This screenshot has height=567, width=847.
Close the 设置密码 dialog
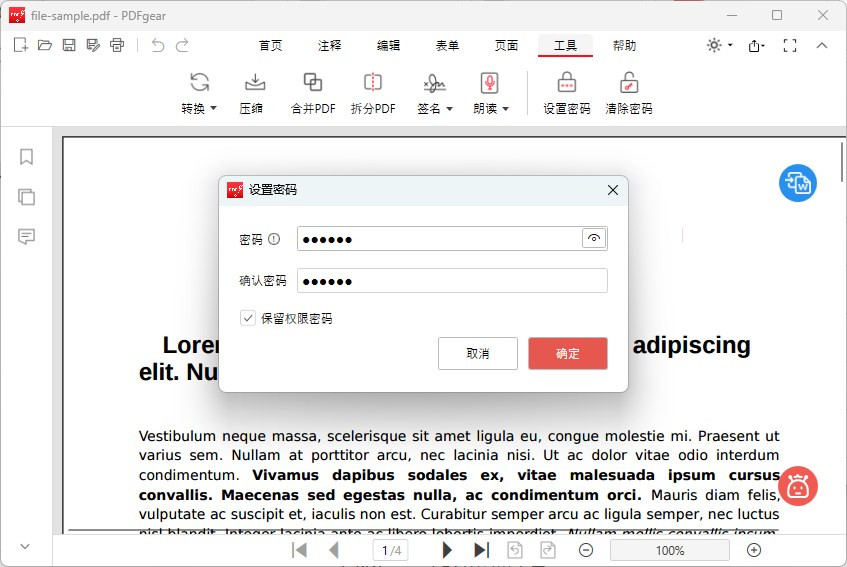(613, 190)
